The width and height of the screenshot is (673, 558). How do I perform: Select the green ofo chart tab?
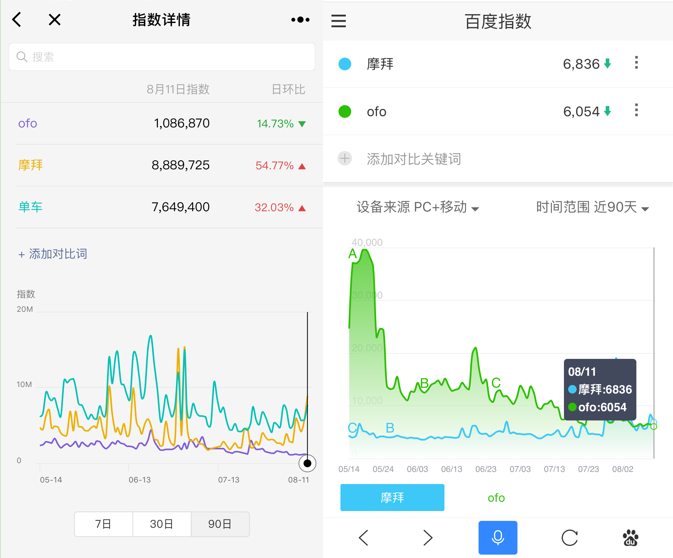[x=496, y=498]
